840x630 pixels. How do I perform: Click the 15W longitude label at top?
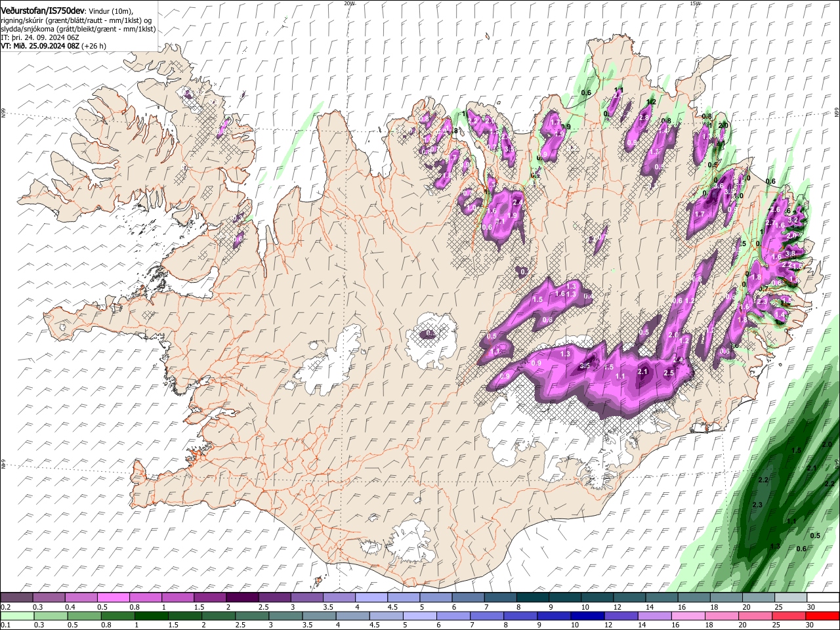pyautogui.click(x=695, y=3)
